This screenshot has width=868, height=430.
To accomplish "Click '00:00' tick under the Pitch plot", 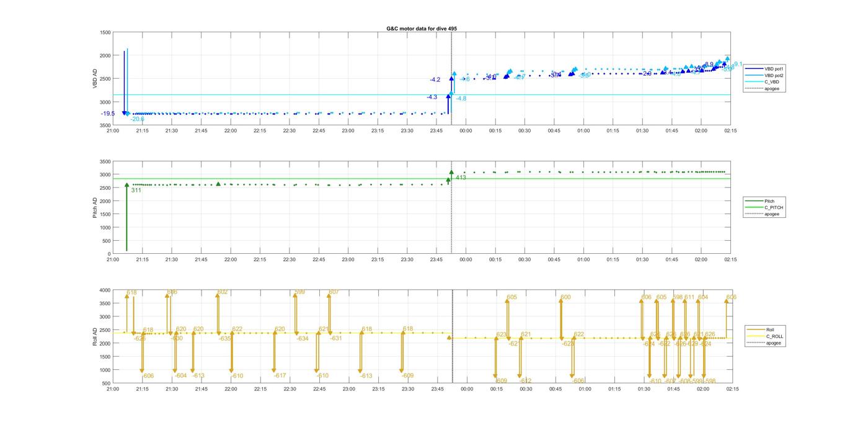I will click(x=466, y=260).
